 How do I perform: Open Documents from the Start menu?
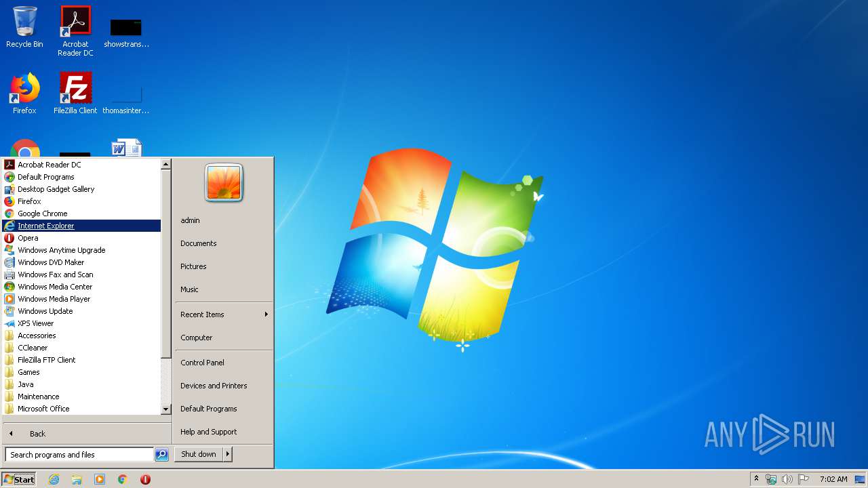[x=223, y=243]
